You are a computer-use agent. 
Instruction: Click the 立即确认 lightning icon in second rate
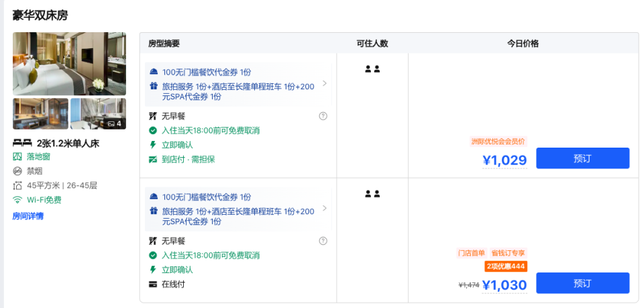click(x=153, y=270)
